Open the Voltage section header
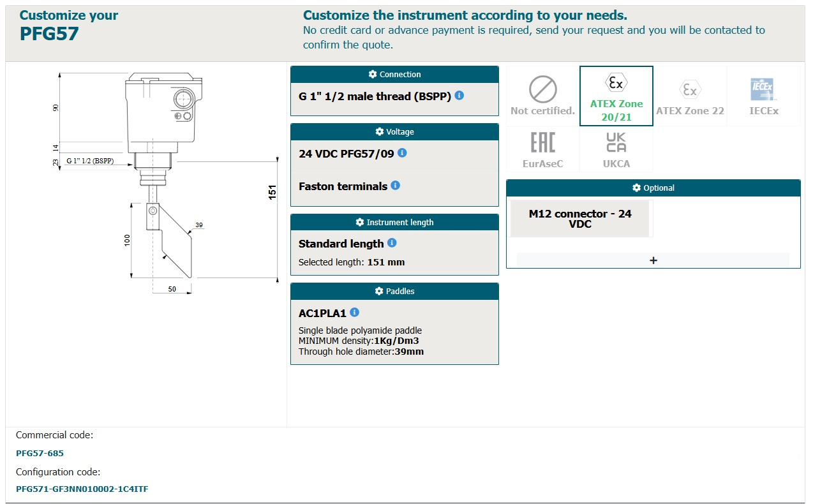 [x=394, y=132]
